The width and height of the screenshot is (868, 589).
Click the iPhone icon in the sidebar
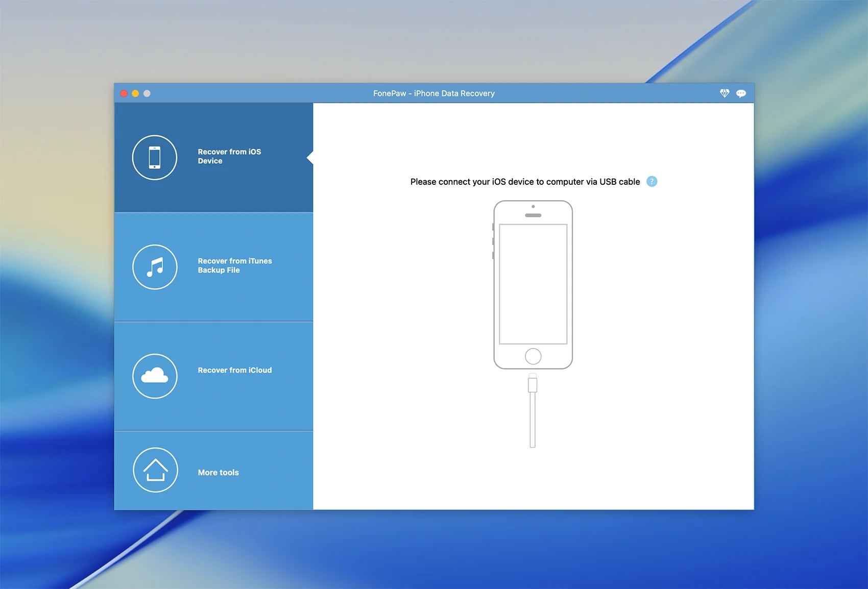[155, 157]
